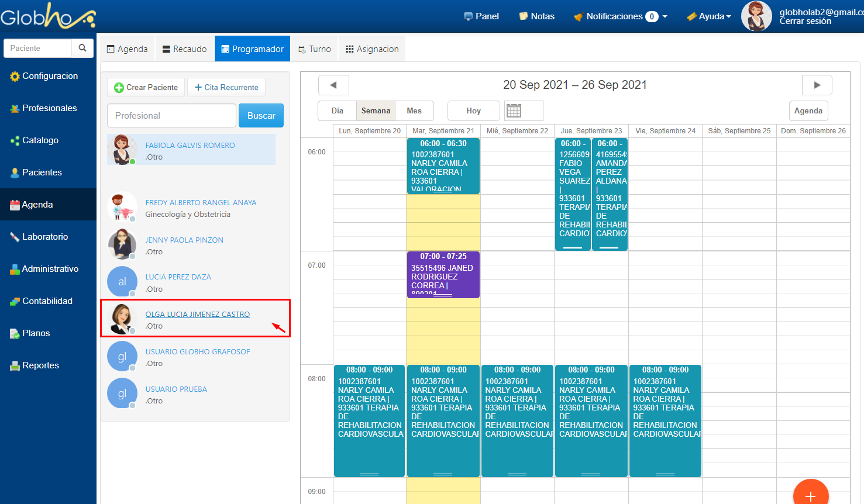This screenshot has width=864, height=504.
Task: Expand the Ayuda dropdown menu
Action: coord(710,16)
